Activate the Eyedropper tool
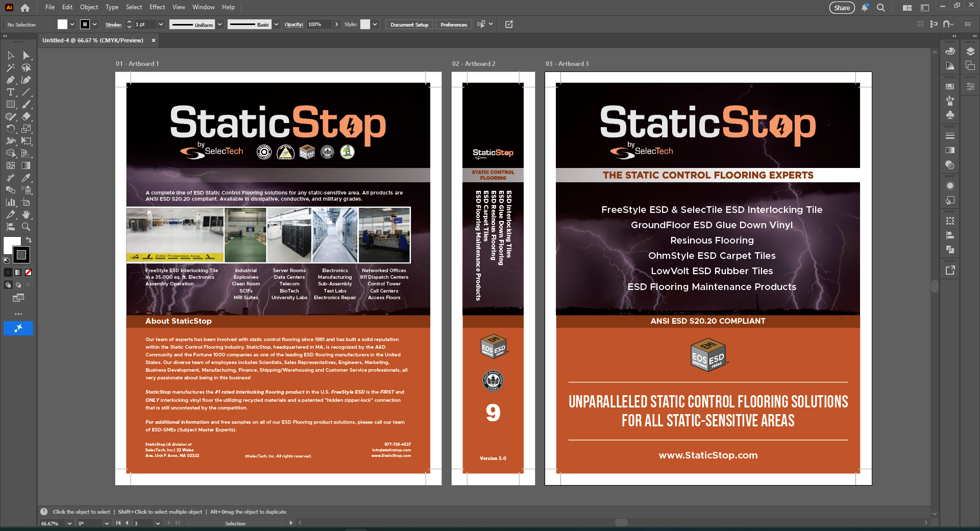 (26, 178)
